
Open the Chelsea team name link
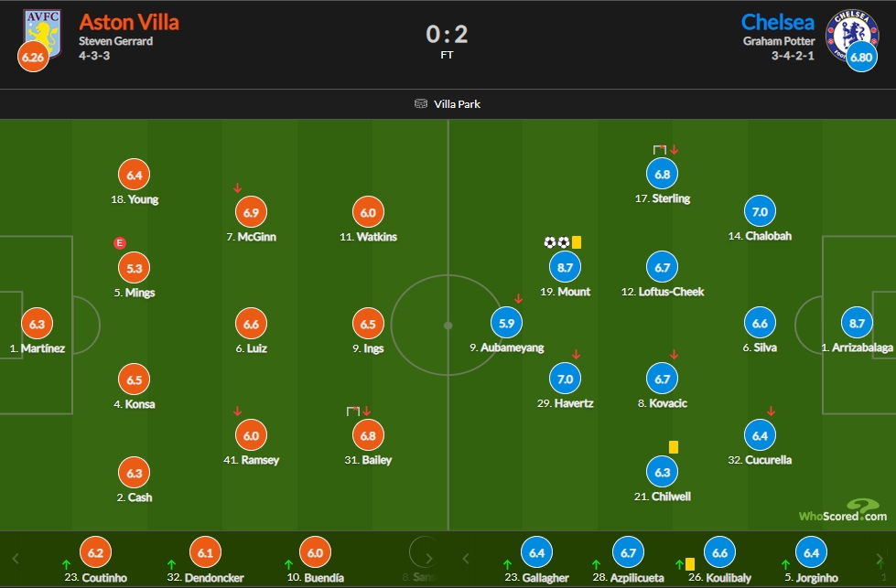pyautogui.click(x=778, y=22)
